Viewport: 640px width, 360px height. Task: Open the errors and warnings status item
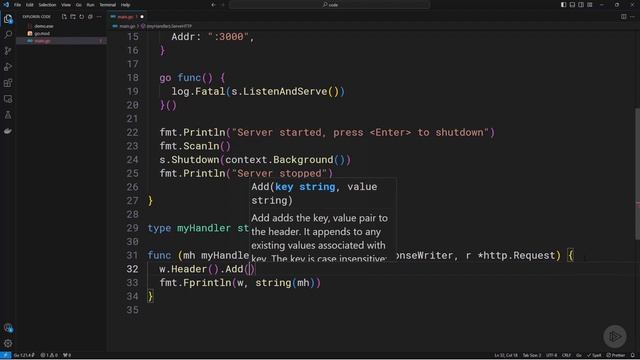(x=49, y=356)
